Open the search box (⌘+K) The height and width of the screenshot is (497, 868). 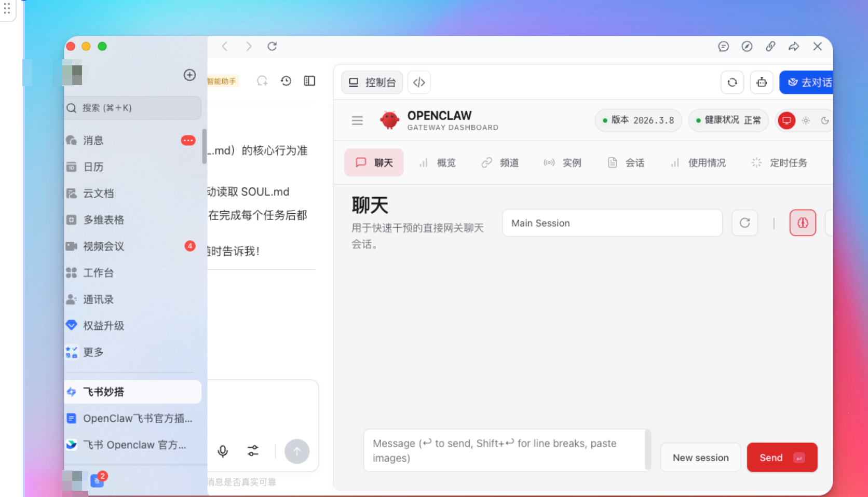[133, 108]
